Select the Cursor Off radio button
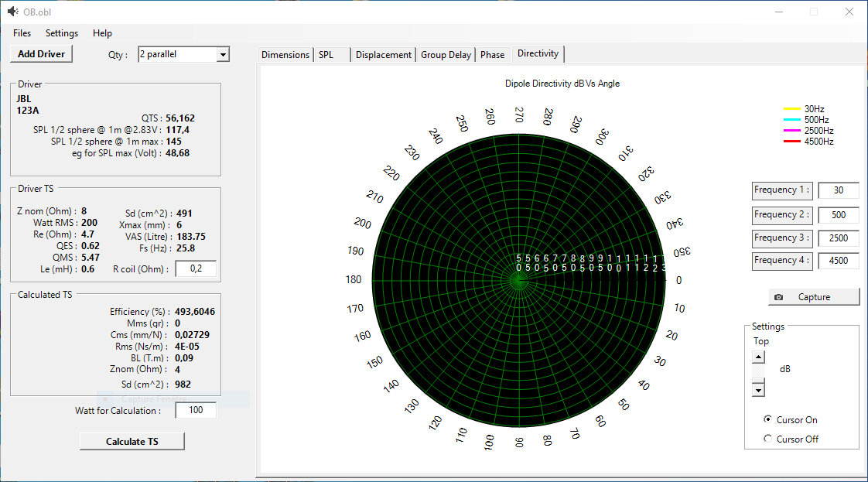 (x=767, y=439)
